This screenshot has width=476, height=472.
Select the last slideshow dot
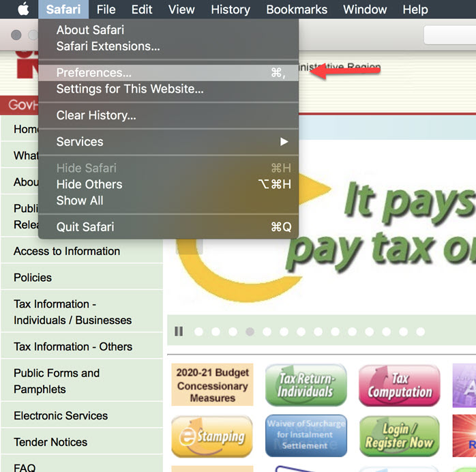[x=421, y=331]
